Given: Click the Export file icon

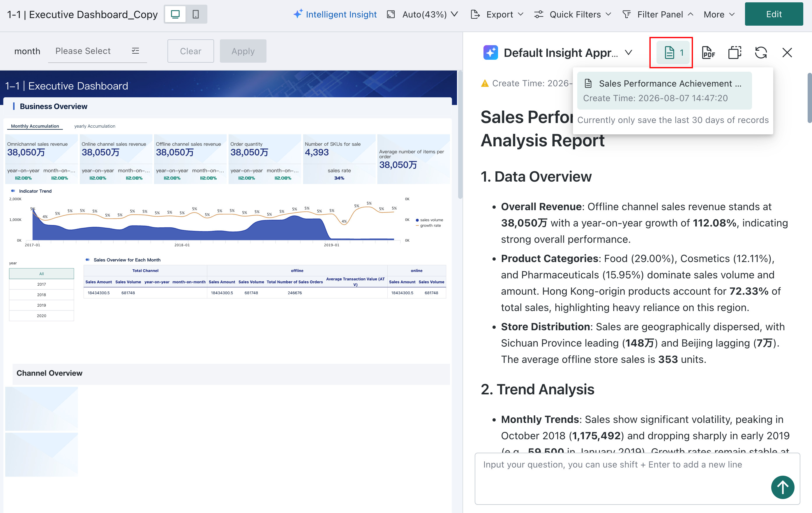Looking at the screenshot, I should coord(475,14).
